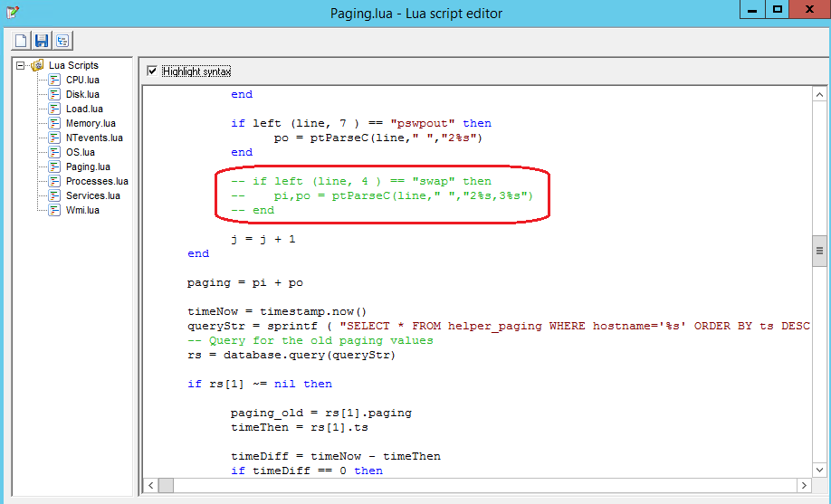Image resolution: width=831 pixels, height=504 pixels.
Task: Place cursor on the 'paging = pi + po' line
Action: tap(245, 282)
